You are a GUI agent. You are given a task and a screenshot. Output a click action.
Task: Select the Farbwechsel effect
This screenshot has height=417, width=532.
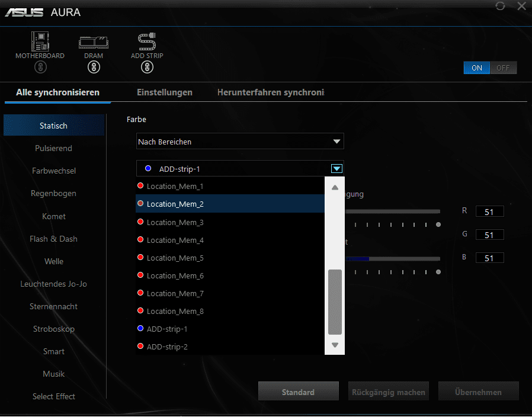pos(53,171)
